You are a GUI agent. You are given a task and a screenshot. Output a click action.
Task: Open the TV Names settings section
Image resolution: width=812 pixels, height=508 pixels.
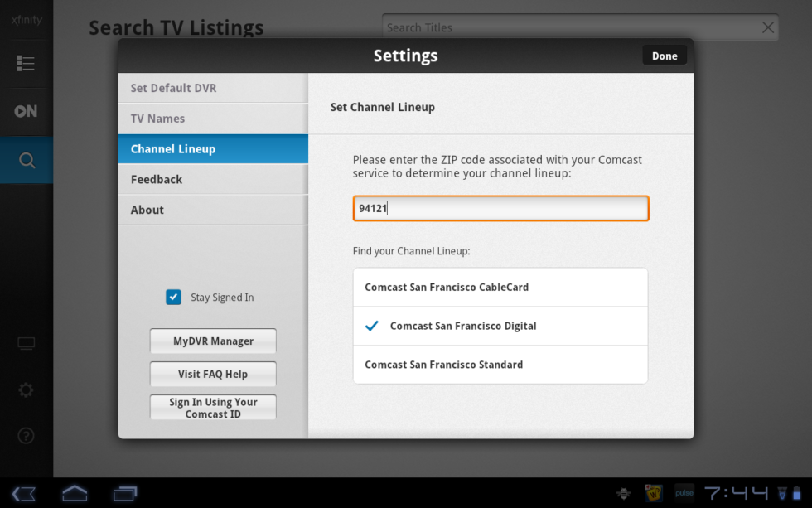click(x=213, y=119)
